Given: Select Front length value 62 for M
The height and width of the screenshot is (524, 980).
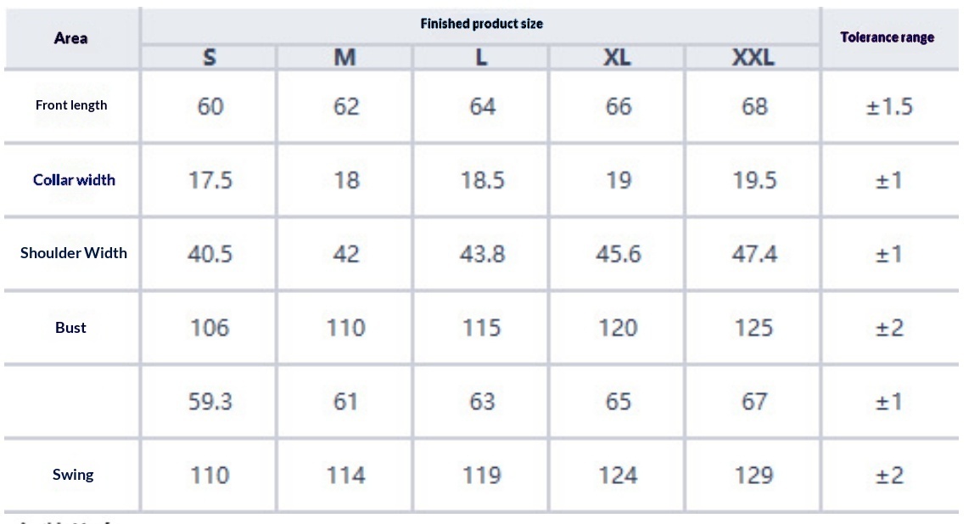Looking at the screenshot, I should pyautogui.click(x=346, y=107).
